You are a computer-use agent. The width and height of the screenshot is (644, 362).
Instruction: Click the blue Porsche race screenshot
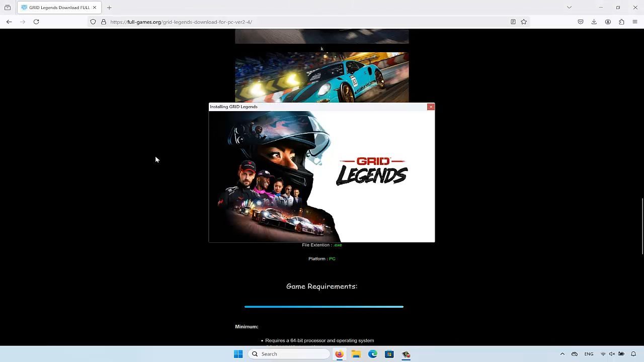coord(322,77)
